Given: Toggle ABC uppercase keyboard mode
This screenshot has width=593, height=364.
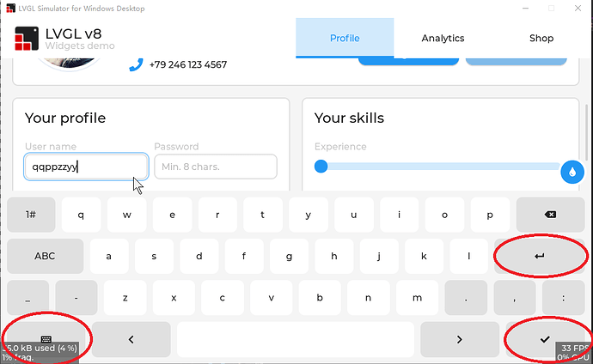Looking at the screenshot, I should [45, 256].
